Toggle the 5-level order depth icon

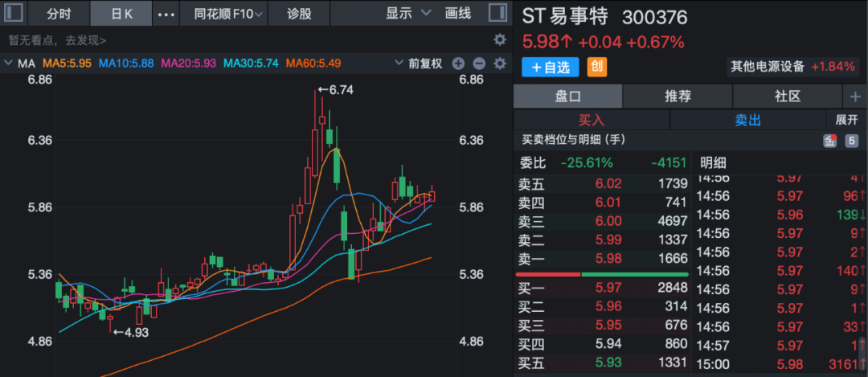(851, 141)
